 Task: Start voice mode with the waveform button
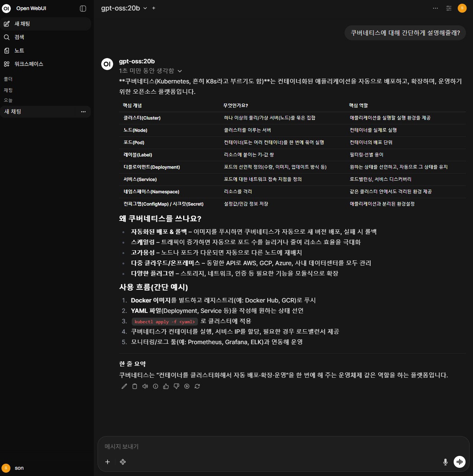click(x=460, y=462)
